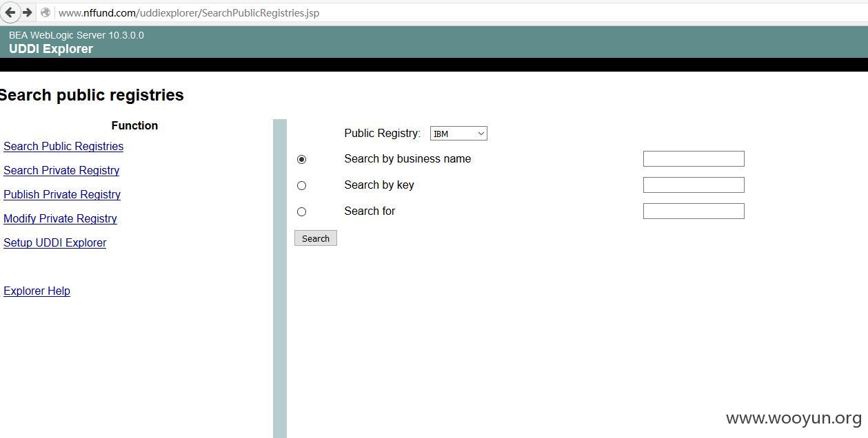868x438 pixels.
Task: Open the Explorer Help link
Action: (37, 291)
